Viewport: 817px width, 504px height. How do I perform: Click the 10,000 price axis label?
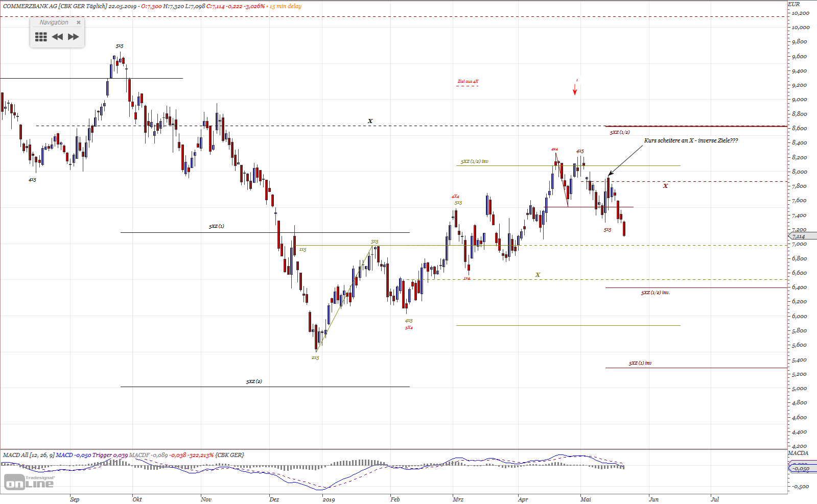[x=801, y=27]
